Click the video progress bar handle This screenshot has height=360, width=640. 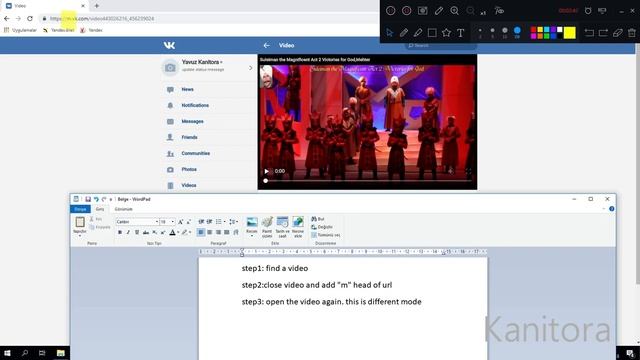266,181
